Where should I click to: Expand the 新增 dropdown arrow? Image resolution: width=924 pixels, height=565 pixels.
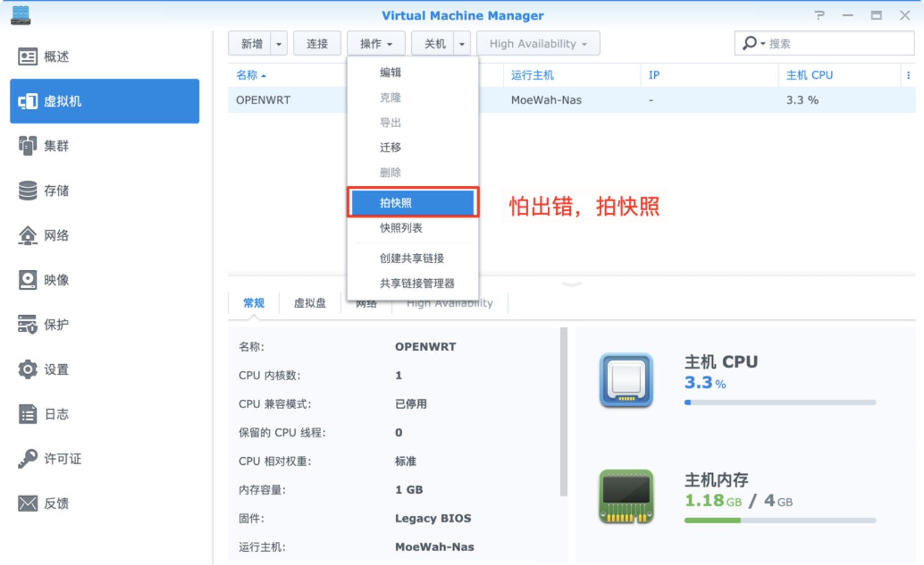[279, 44]
